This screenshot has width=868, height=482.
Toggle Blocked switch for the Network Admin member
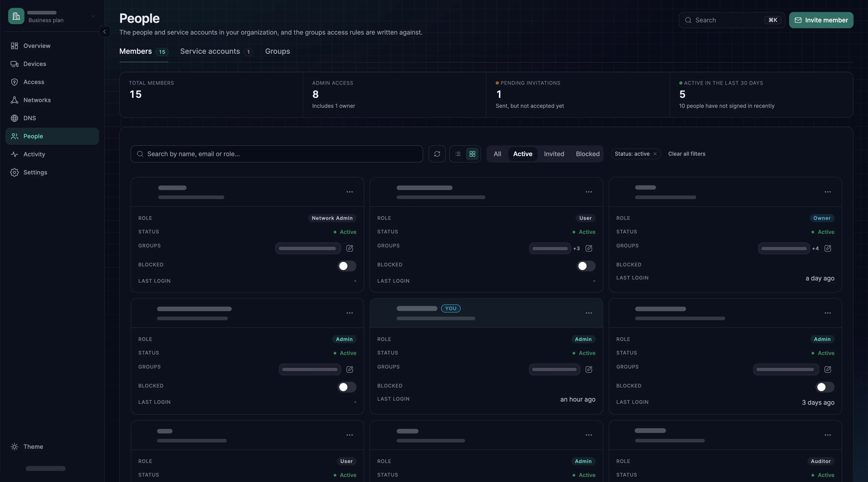347,266
